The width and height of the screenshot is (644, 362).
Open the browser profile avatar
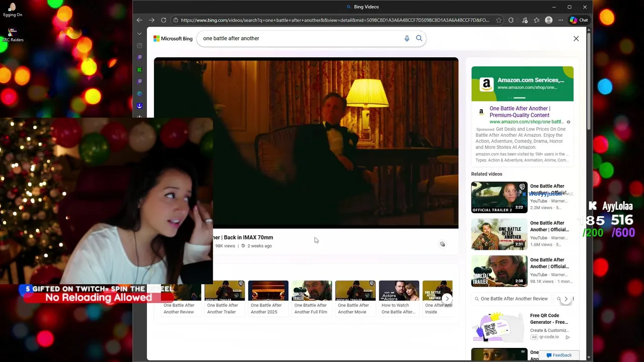point(549,20)
